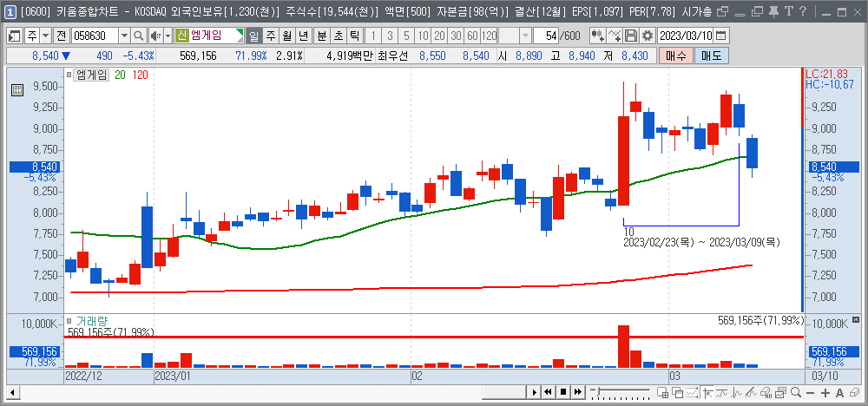
Task: Toggle the 거래량 legend checkbox
Action: pos(69,321)
